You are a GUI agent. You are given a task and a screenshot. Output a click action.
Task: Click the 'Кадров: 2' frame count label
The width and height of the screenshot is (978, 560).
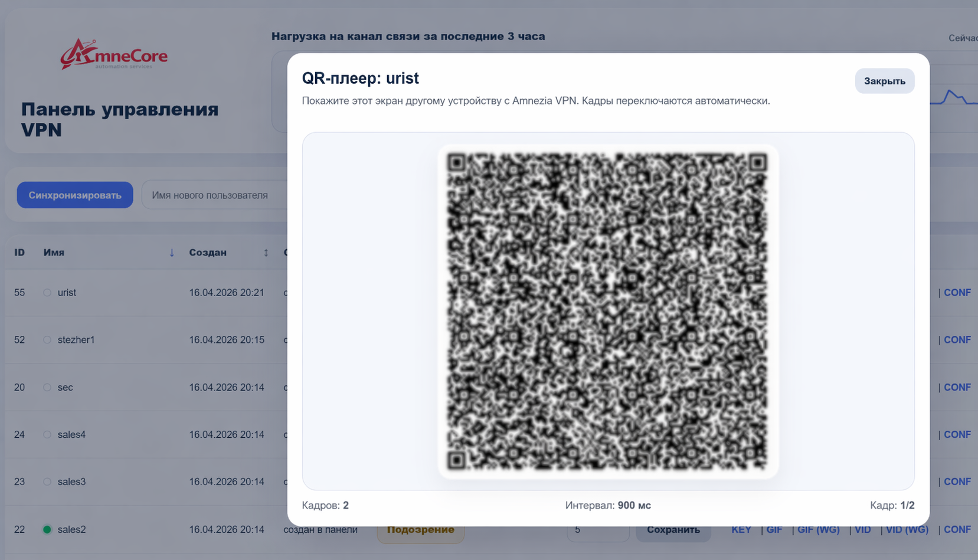pyautogui.click(x=325, y=506)
